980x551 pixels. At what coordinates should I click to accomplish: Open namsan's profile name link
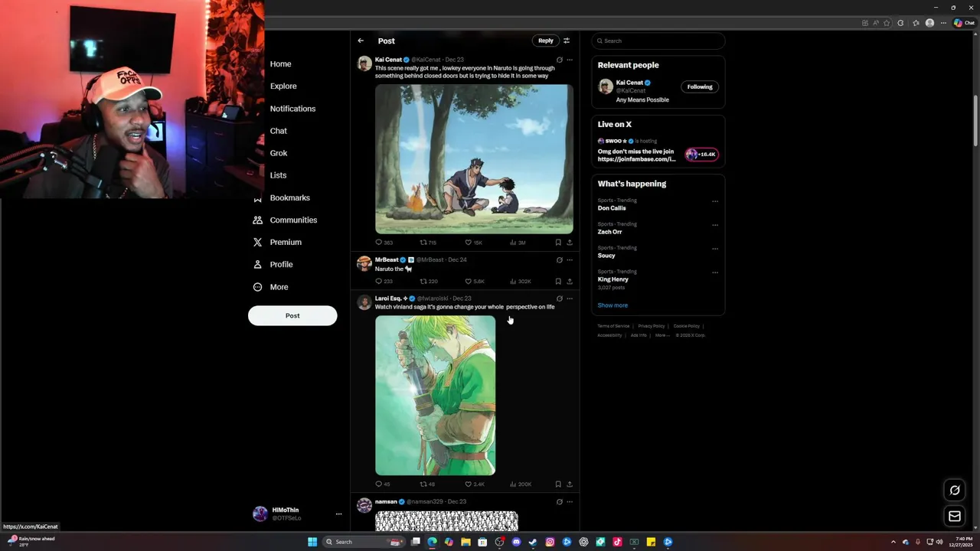[x=385, y=502]
